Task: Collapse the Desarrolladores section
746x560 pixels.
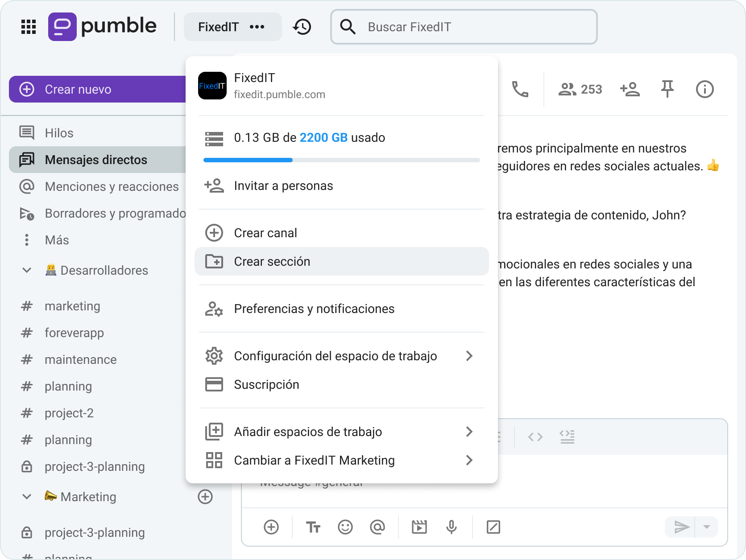Action: [27, 270]
